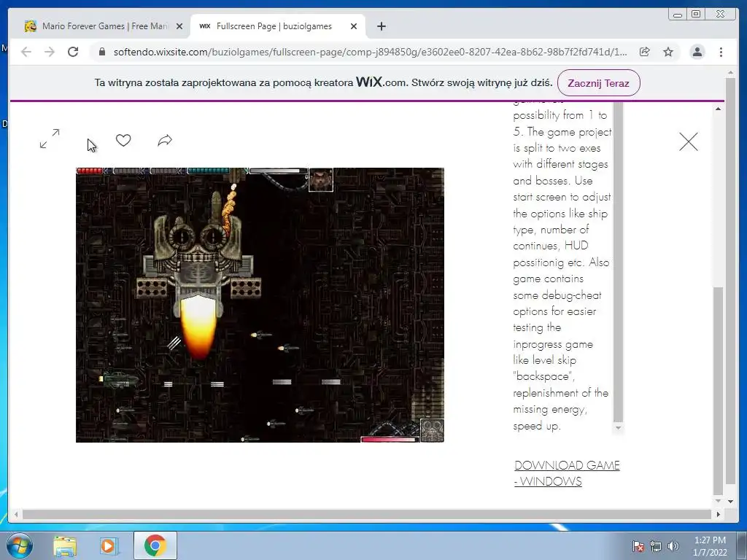The image size is (747, 560).
Task: Click the description text scrollbar thumb
Action: click(618, 262)
